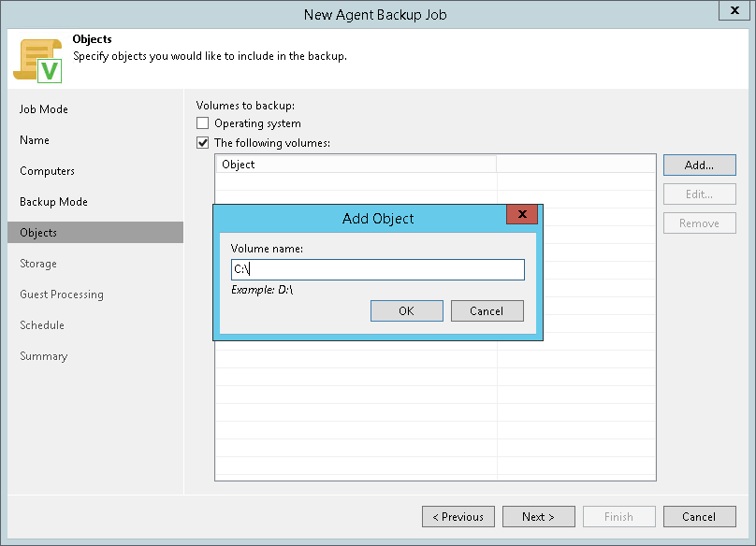The height and width of the screenshot is (546, 756).
Task: Cancel the Add Object dialog
Action: point(487,311)
